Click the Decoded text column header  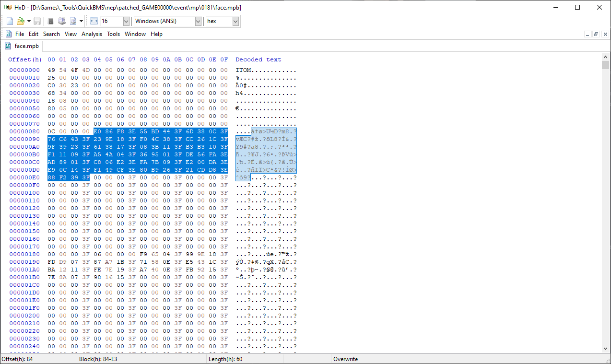258,59
